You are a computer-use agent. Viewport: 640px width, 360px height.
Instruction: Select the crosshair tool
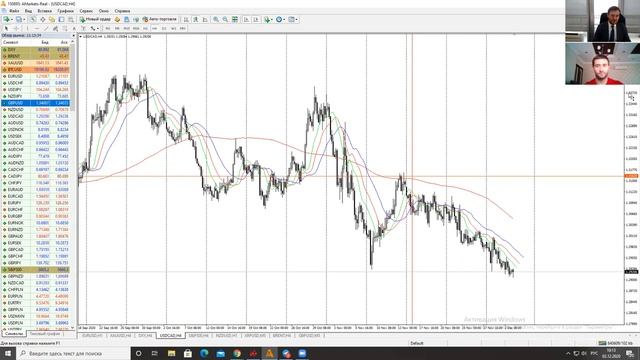tap(16, 28)
